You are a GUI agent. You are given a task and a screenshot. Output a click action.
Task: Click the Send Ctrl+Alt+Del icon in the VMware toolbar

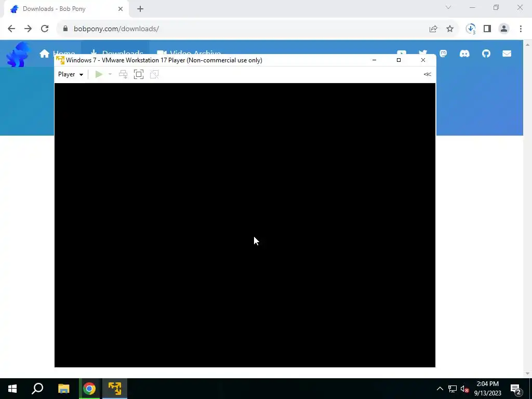(123, 74)
